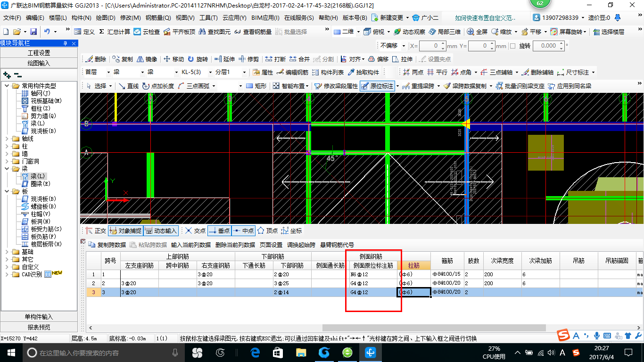Open the BIM应用(I) menu
The height and width of the screenshot is (362, 644).
(x=265, y=18)
